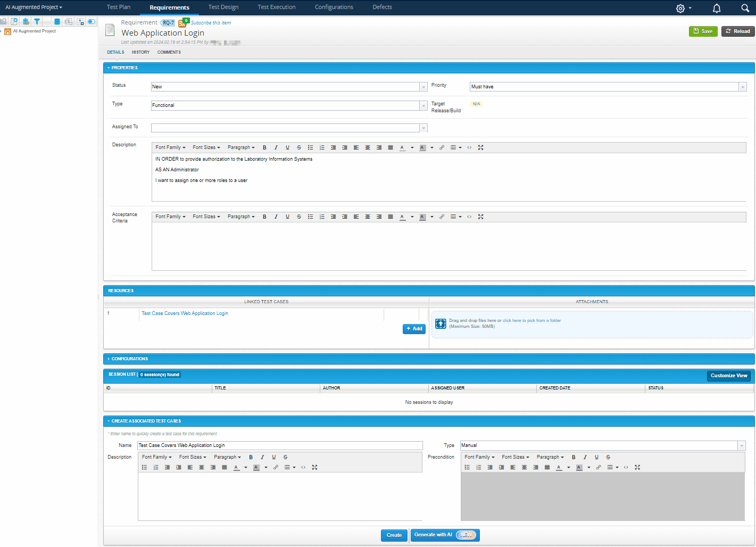Open notifications bell icon

[717, 8]
